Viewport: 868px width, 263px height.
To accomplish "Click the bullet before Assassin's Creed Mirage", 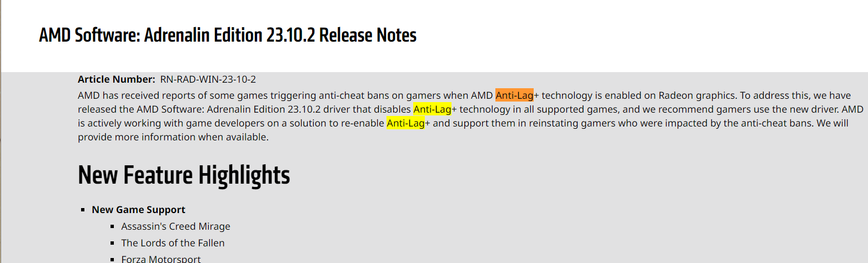I will click(113, 227).
